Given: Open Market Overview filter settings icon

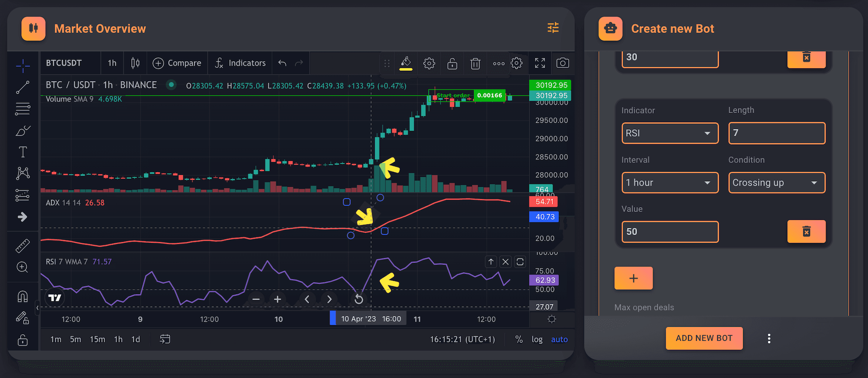Looking at the screenshot, I should click(x=553, y=28).
